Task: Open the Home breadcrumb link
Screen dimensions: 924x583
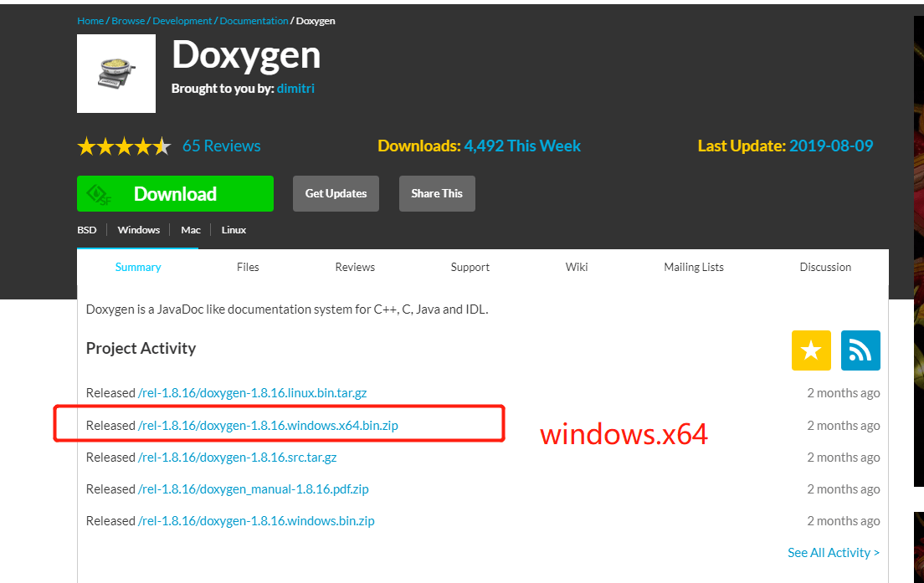Action: pos(90,21)
